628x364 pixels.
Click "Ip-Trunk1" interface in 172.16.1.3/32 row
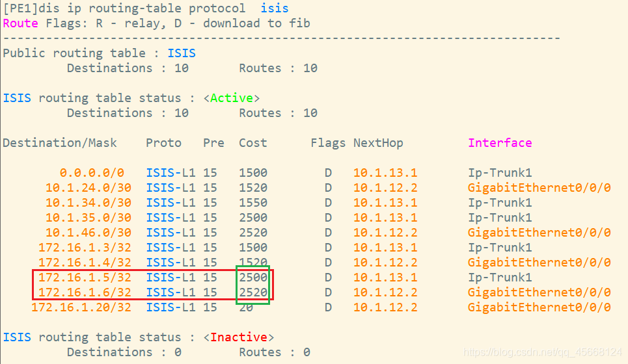point(500,248)
